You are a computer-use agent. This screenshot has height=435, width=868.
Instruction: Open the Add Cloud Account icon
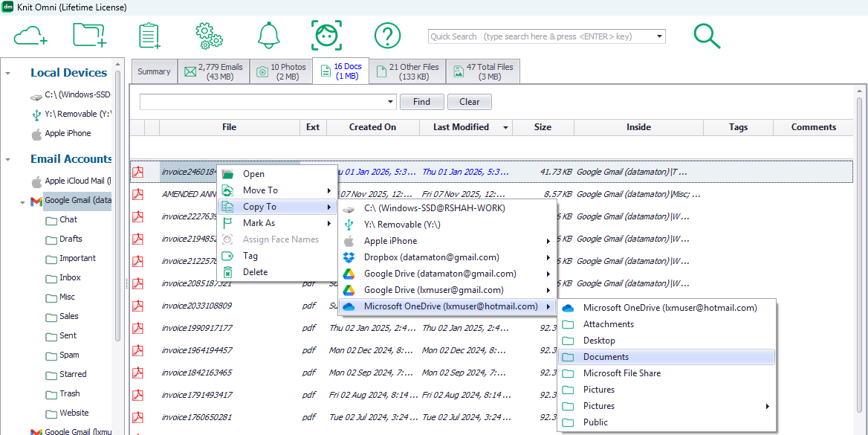tap(30, 35)
